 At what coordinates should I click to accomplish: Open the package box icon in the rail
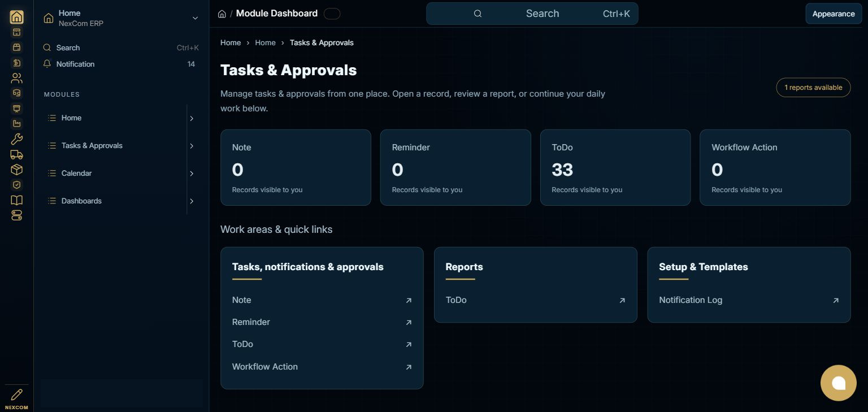pyautogui.click(x=17, y=170)
